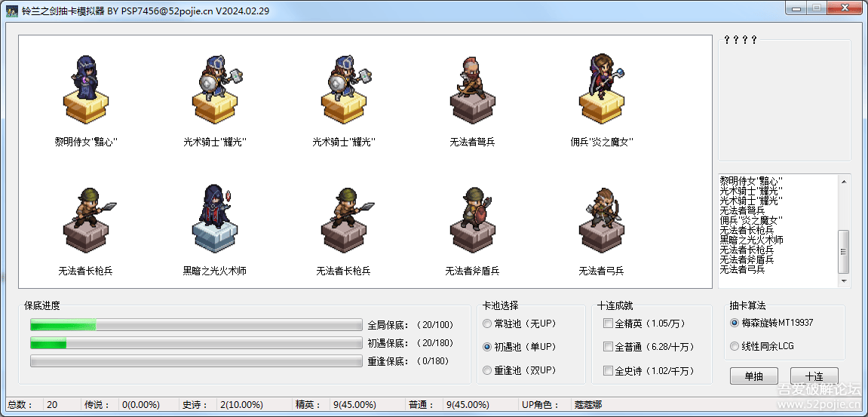
Task: Select 常驻池（无UP） pool option
Action: (x=520, y=323)
